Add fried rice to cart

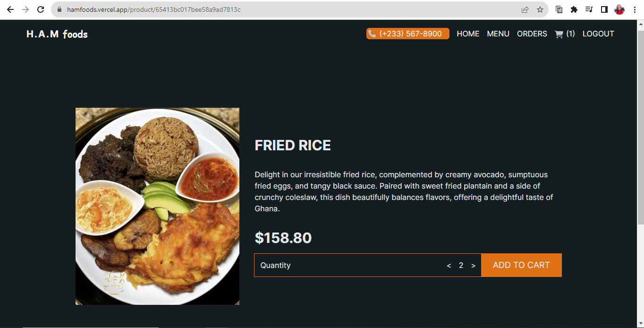521,265
